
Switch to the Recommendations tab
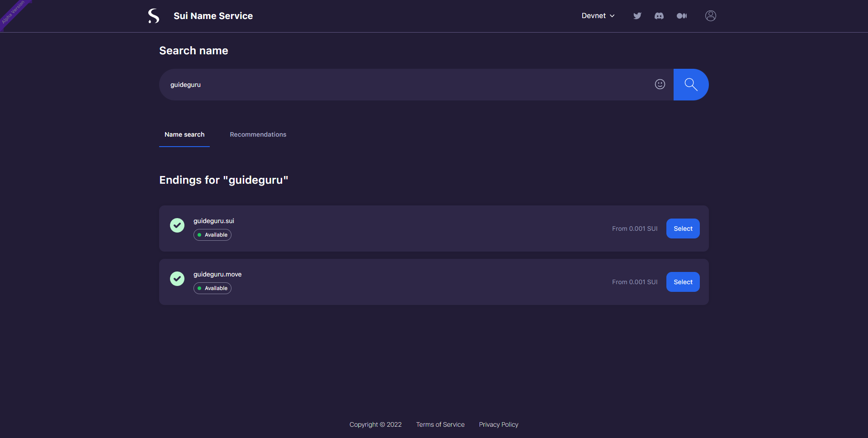(x=258, y=134)
